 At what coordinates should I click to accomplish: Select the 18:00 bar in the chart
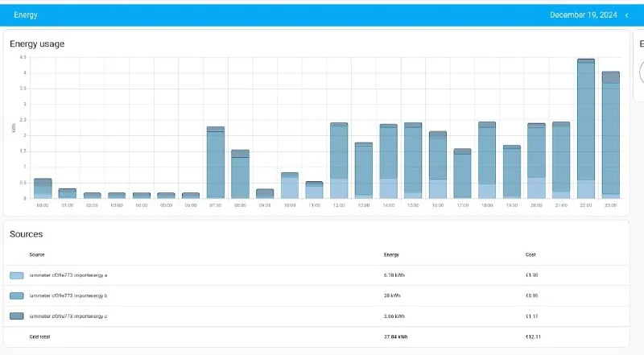click(x=487, y=160)
